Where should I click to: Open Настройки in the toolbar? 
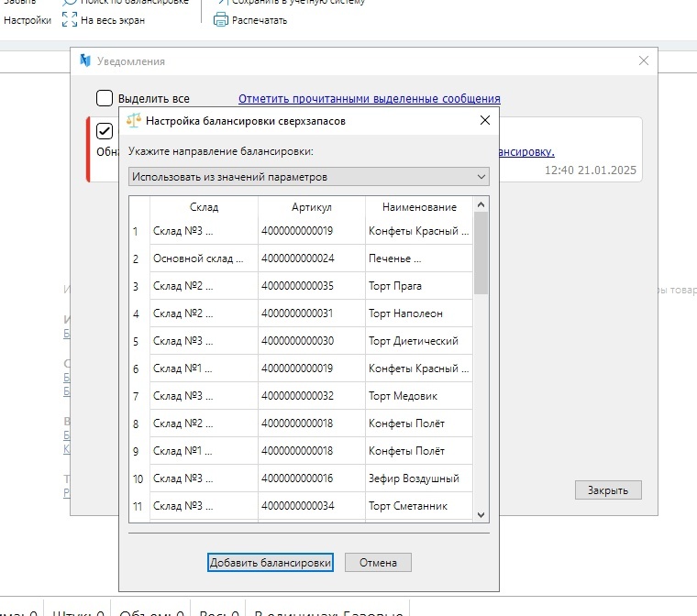[x=28, y=20]
